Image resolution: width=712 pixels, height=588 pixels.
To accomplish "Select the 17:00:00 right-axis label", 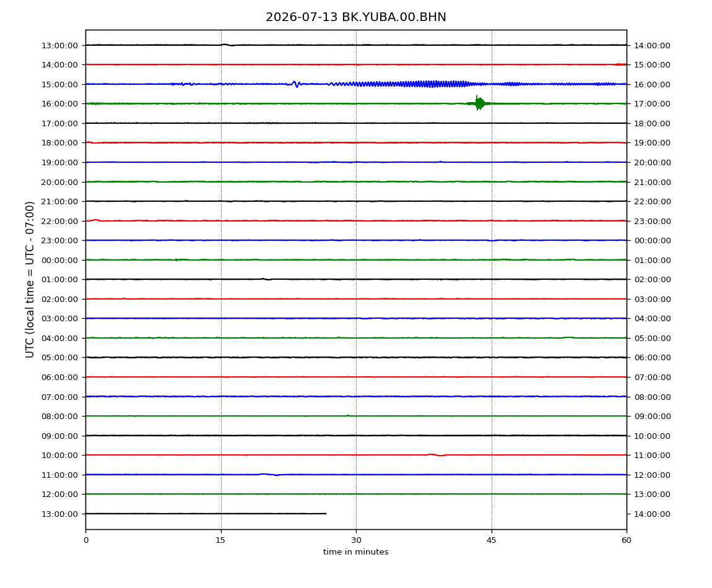I will point(652,104).
